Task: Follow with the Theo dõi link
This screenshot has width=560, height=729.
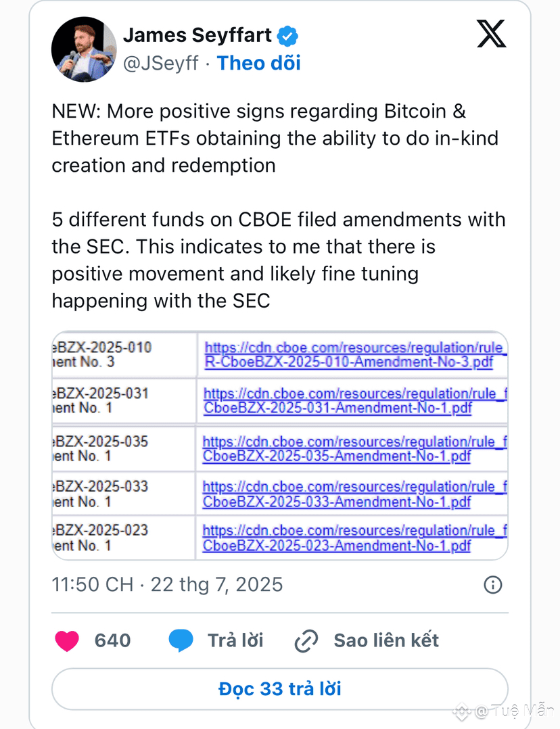Action: pyautogui.click(x=258, y=64)
